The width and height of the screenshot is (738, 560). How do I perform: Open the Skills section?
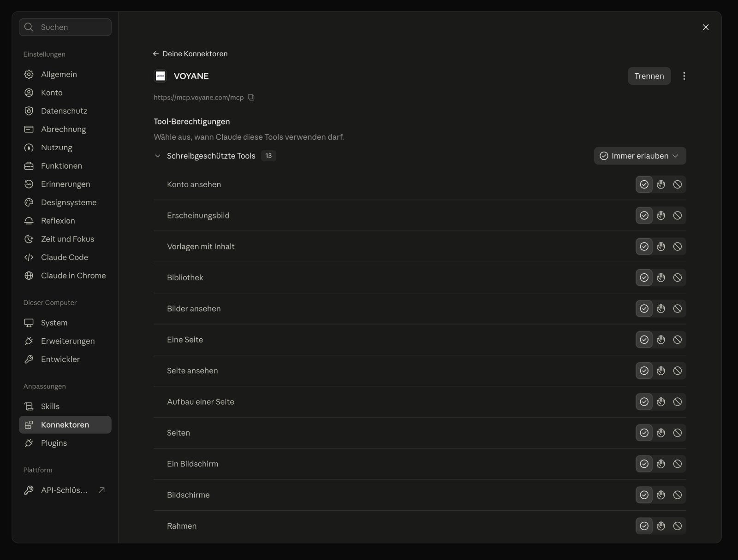coord(65,407)
